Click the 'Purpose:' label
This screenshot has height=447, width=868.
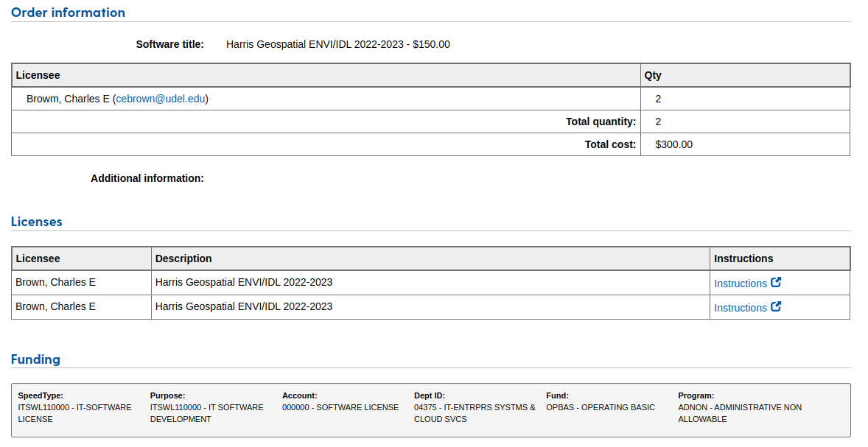tap(167, 395)
